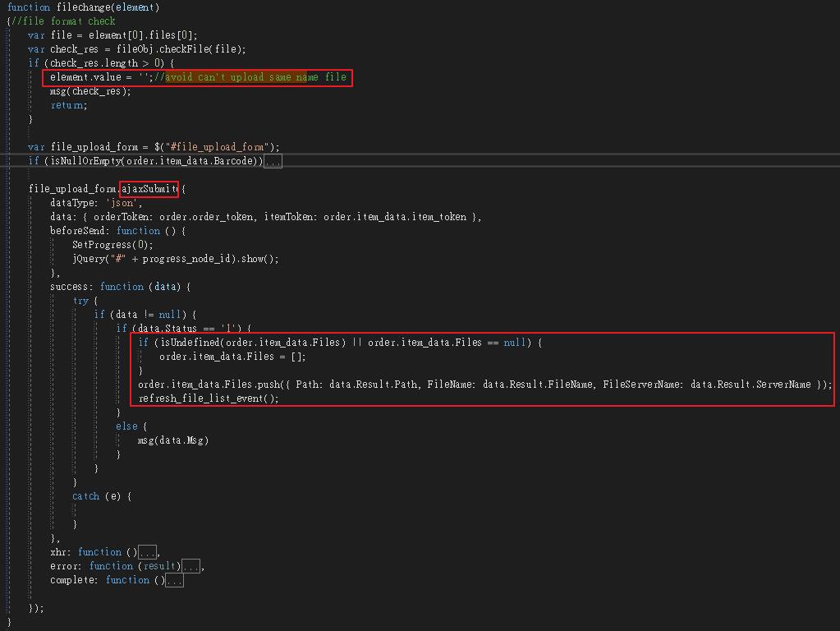The image size is (840, 631).
Task: Click 'data != null' condition
Action: click(x=149, y=314)
